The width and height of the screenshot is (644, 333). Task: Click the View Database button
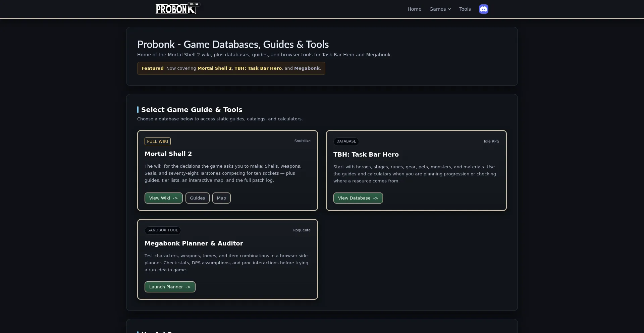coord(358,198)
